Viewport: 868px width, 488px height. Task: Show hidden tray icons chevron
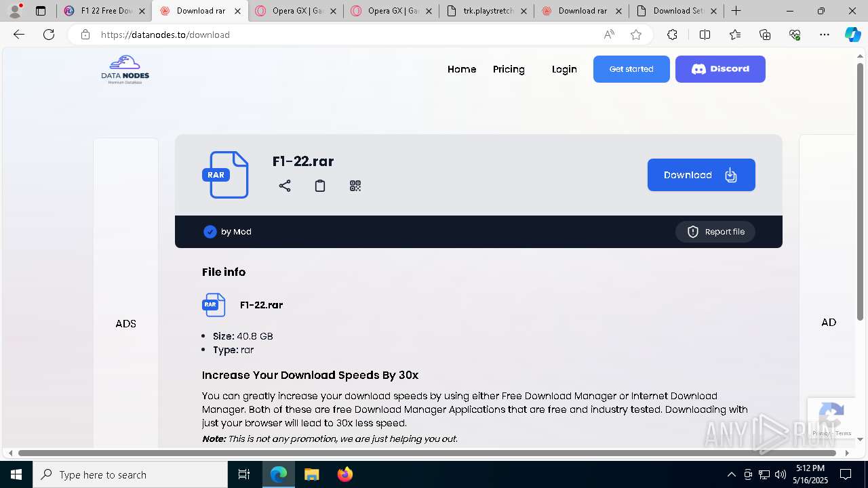(731, 474)
